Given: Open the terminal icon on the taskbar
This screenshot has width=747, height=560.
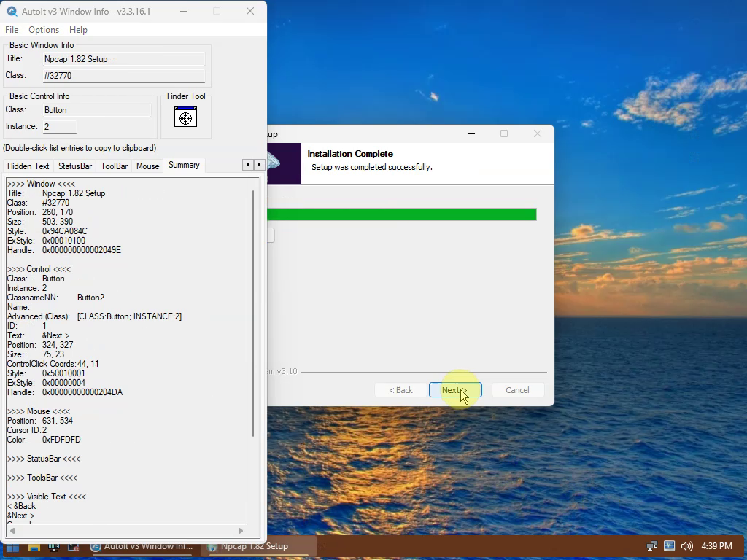Looking at the screenshot, I should tap(74, 547).
